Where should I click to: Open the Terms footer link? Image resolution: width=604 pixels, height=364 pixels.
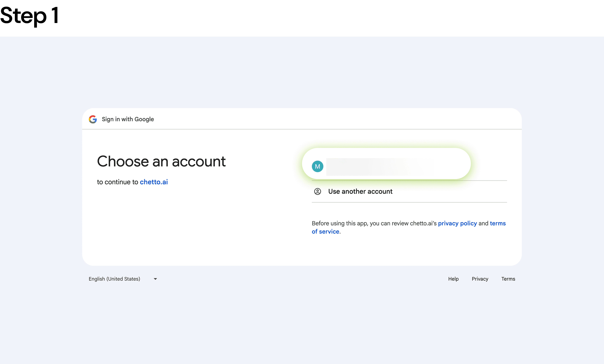[x=508, y=279]
